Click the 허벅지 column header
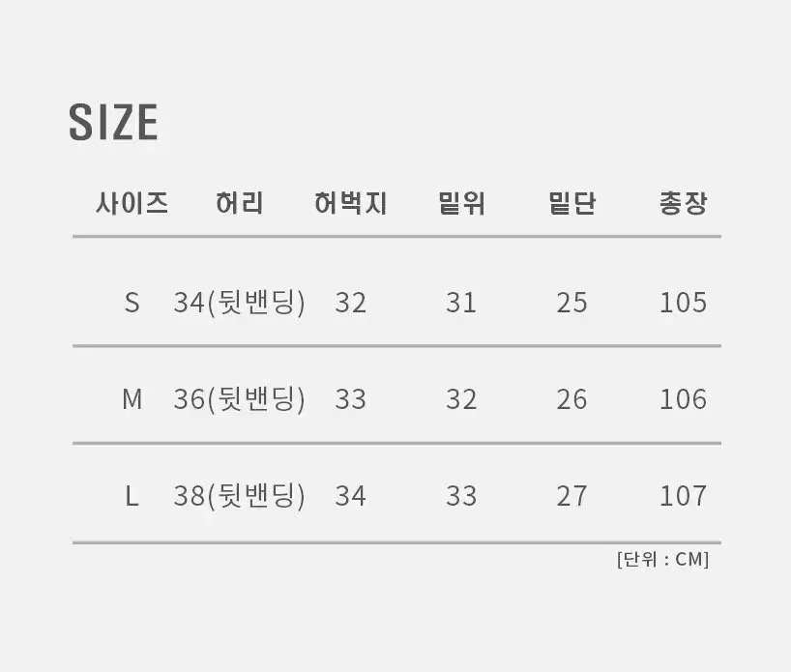The height and width of the screenshot is (672, 791). point(350,203)
